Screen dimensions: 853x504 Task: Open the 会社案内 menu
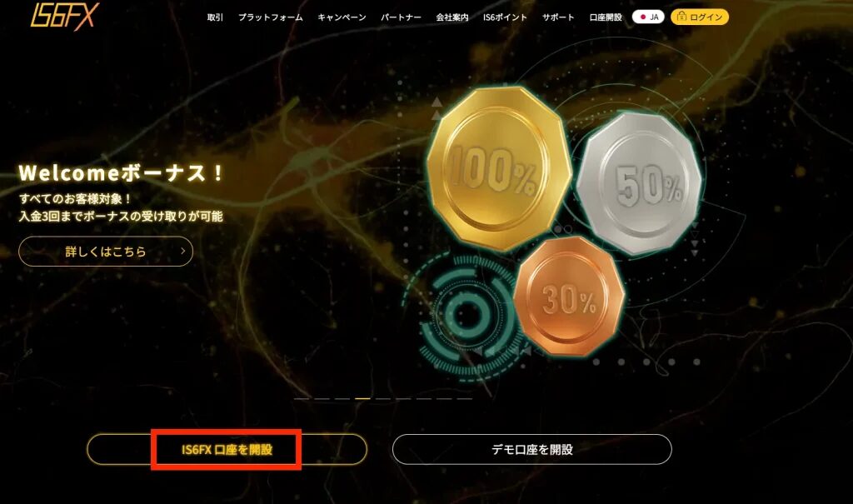(x=452, y=17)
